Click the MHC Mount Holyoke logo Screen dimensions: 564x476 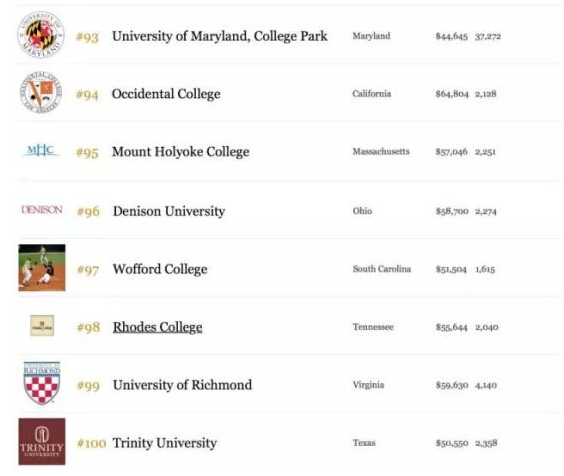[x=40, y=150]
